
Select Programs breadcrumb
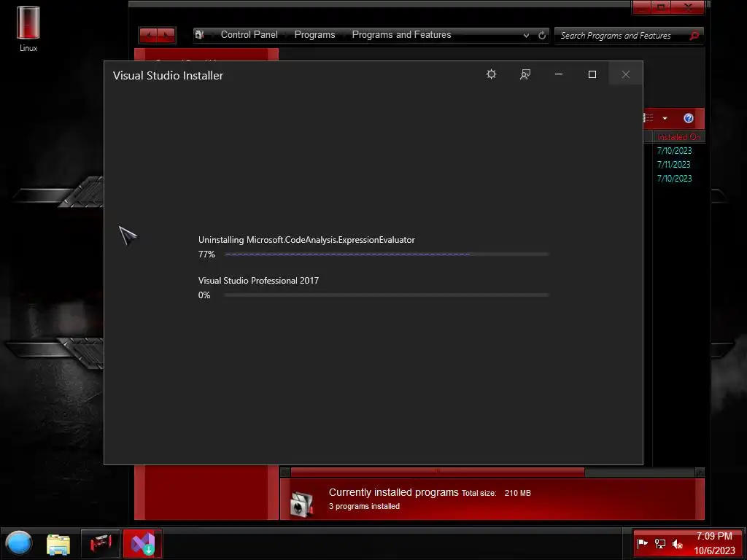(314, 35)
